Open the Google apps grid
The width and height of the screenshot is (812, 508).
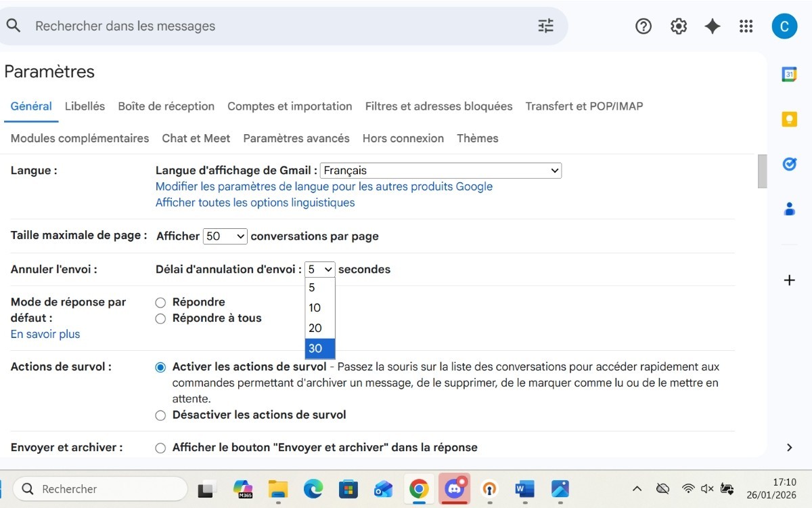746,26
